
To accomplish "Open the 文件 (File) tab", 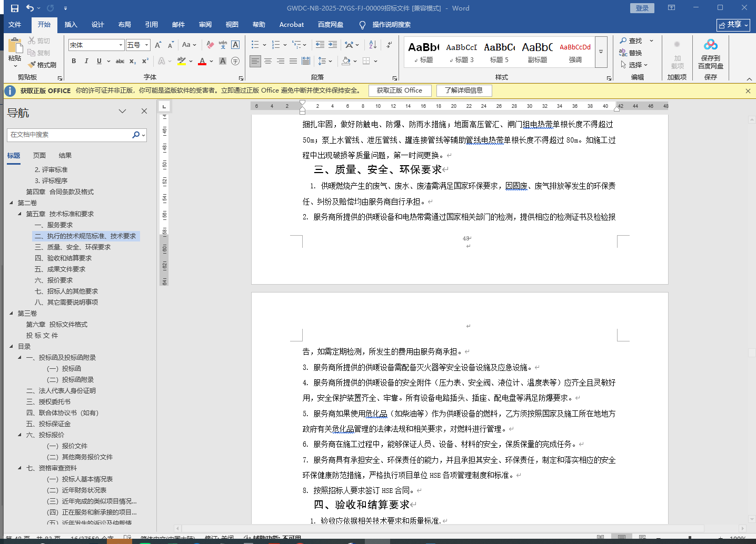I will (x=15, y=24).
